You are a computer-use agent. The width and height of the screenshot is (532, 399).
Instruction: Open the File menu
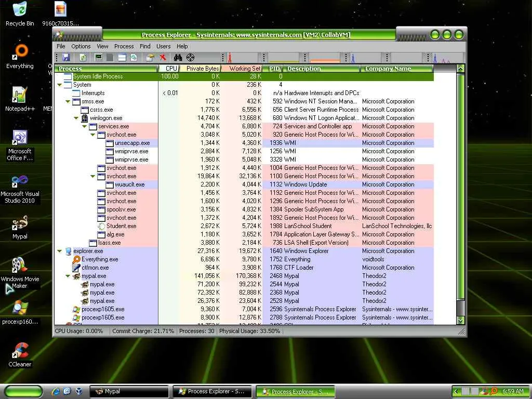(x=61, y=46)
